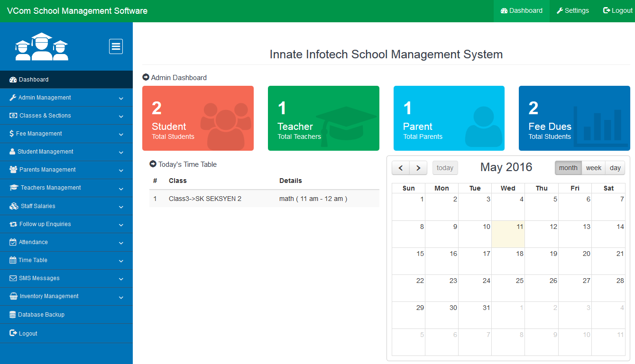Open the Dashboard tab in top navigation
635x364 pixels.
(521, 11)
